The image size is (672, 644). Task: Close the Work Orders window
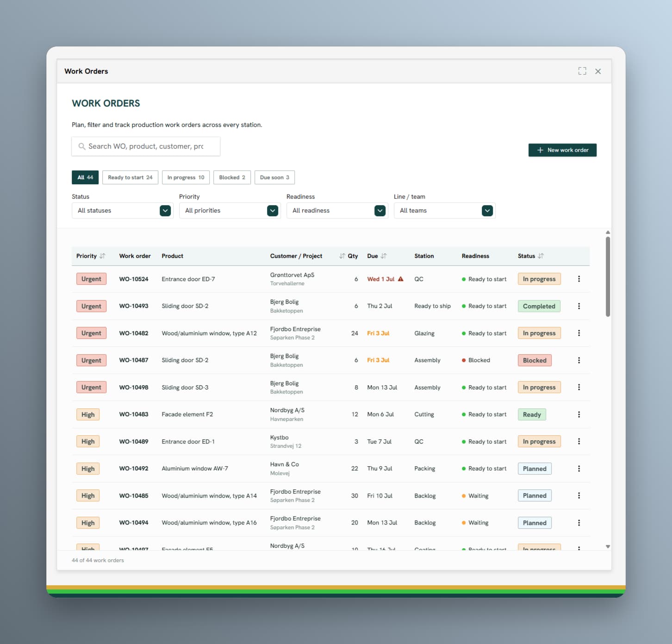tap(598, 71)
